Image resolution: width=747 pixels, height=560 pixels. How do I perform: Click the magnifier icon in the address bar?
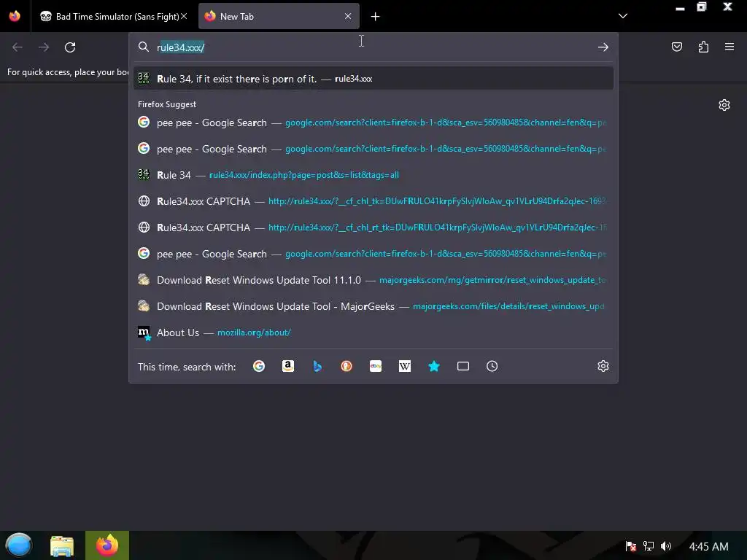click(144, 47)
